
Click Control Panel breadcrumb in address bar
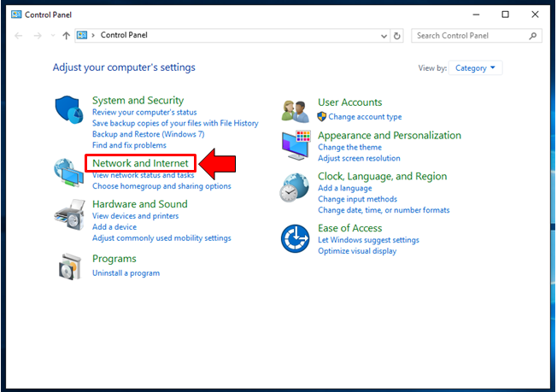[x=125, y=36]
